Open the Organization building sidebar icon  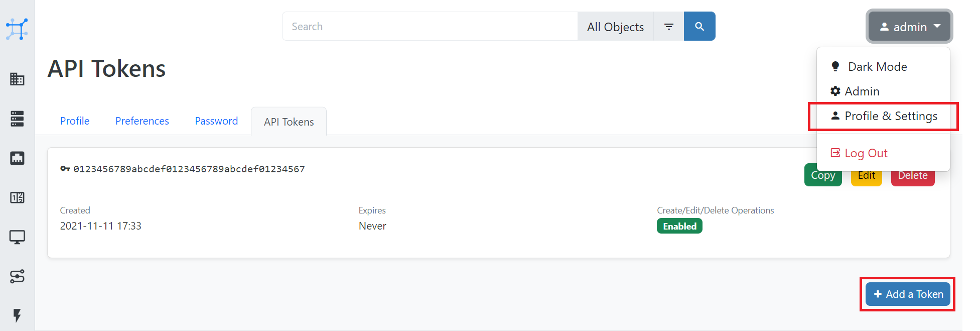[x=17, y=79]
